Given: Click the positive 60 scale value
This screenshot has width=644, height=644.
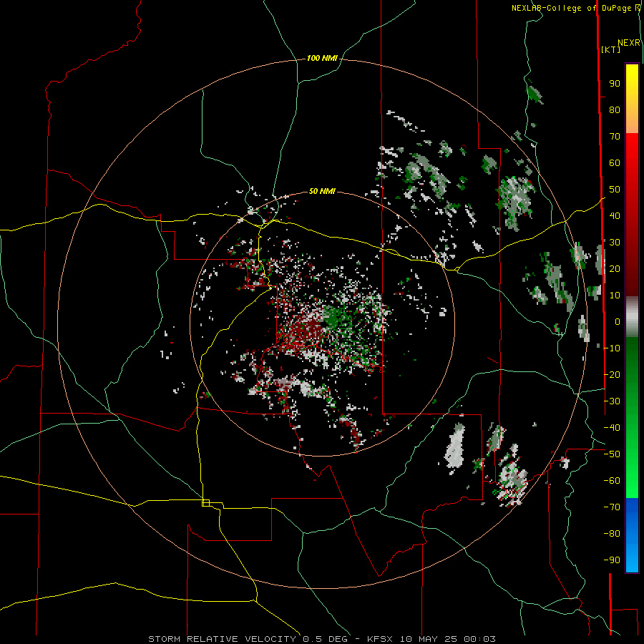Looking at the screenshot, I should pyautogui.click(x=615, y=162).
